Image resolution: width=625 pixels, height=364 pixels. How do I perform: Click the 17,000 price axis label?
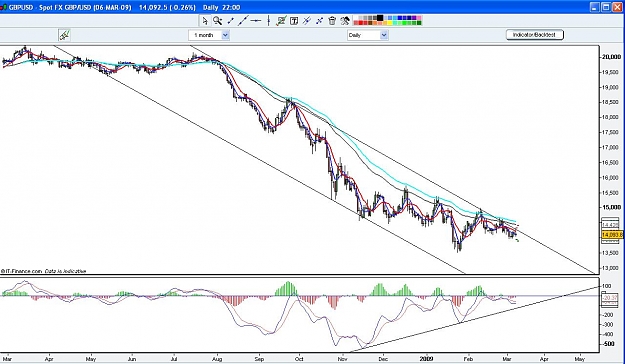tap(611, 148)
